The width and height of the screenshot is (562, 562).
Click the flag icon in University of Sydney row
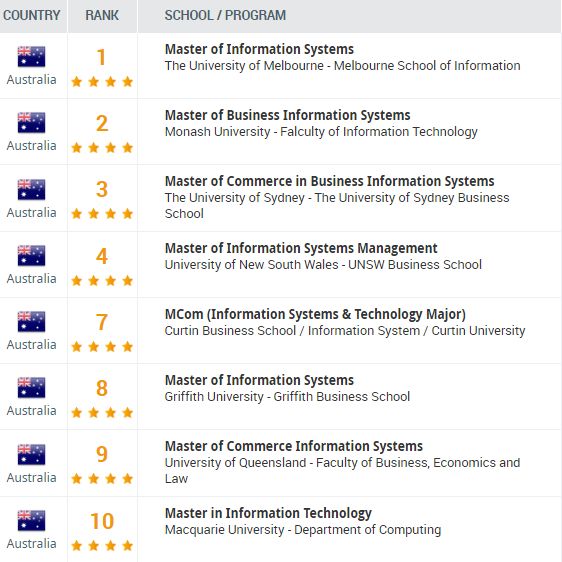[x=32, y=189]
